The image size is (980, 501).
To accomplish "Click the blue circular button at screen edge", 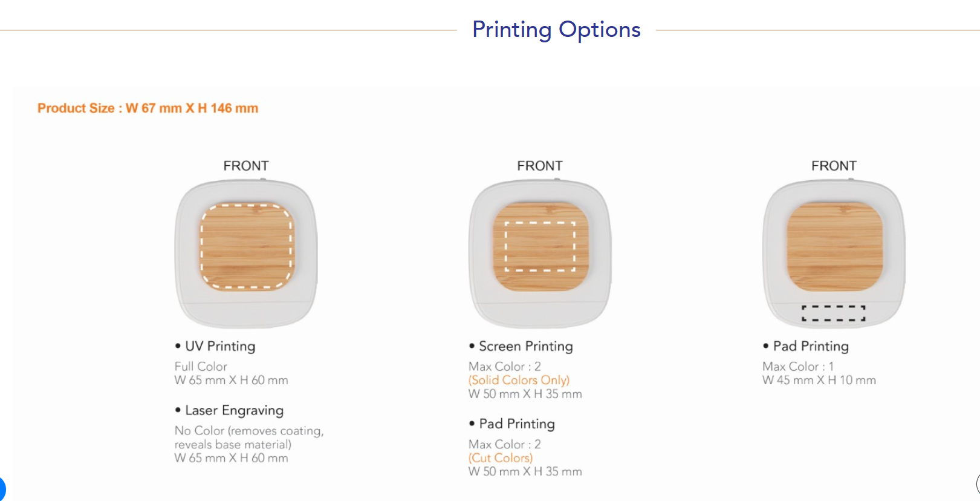I will click(2, 489).
